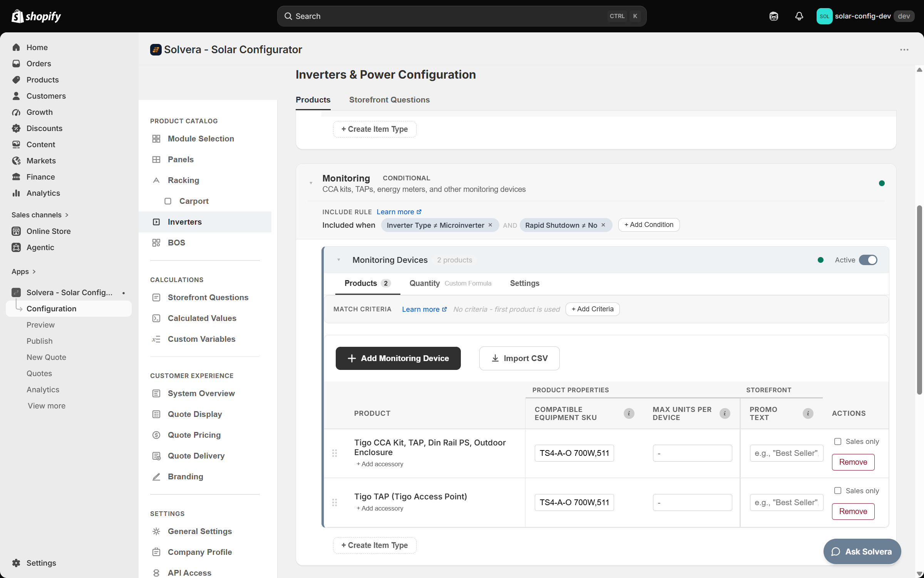Edit Max Units Per Device for Tigo TAP

(692, 502)
